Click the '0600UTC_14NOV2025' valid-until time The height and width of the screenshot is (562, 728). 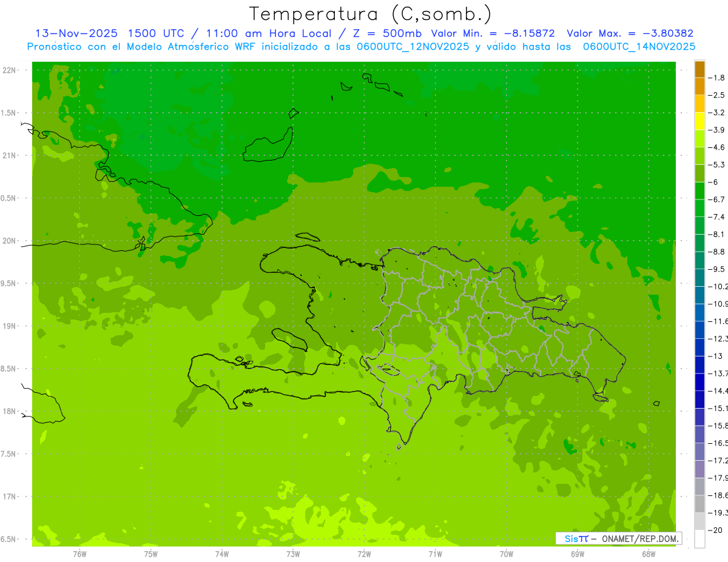(639, 47)
